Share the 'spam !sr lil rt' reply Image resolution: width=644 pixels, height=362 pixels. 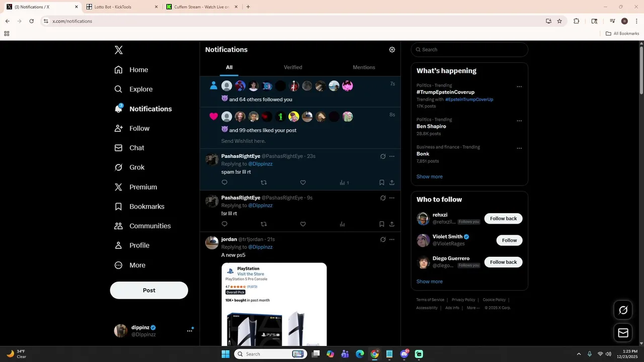coord(392,183)
